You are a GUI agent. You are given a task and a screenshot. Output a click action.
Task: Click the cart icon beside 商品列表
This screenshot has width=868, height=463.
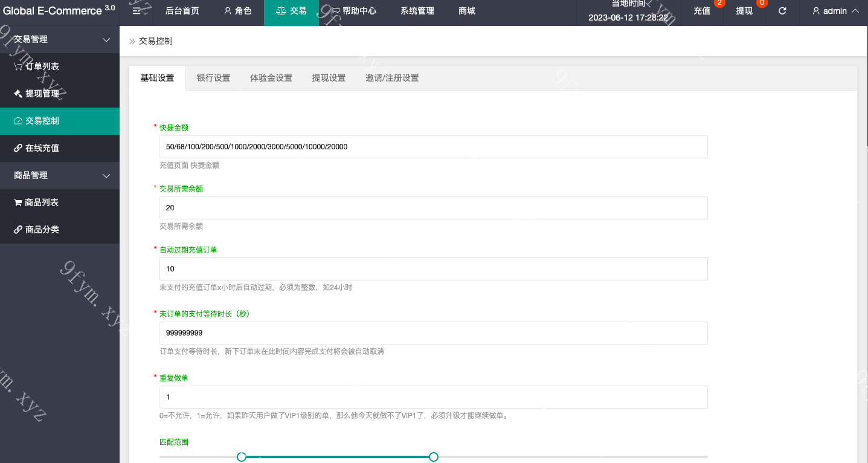click(x=18, y=202)
